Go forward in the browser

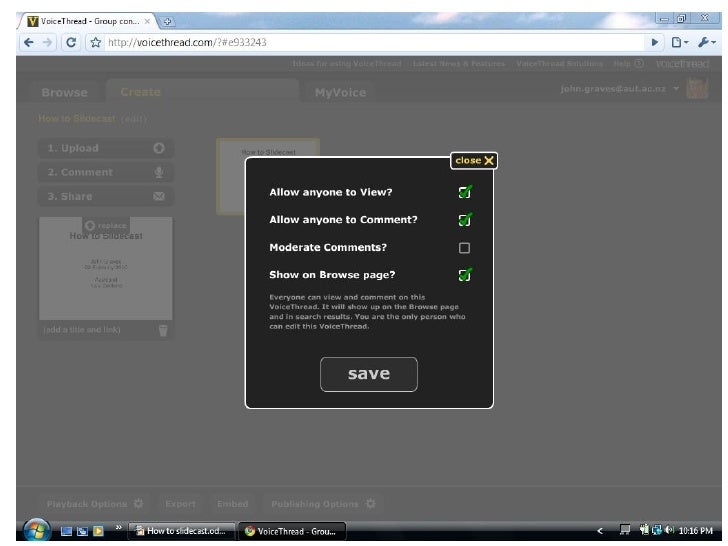coord(48,43)
